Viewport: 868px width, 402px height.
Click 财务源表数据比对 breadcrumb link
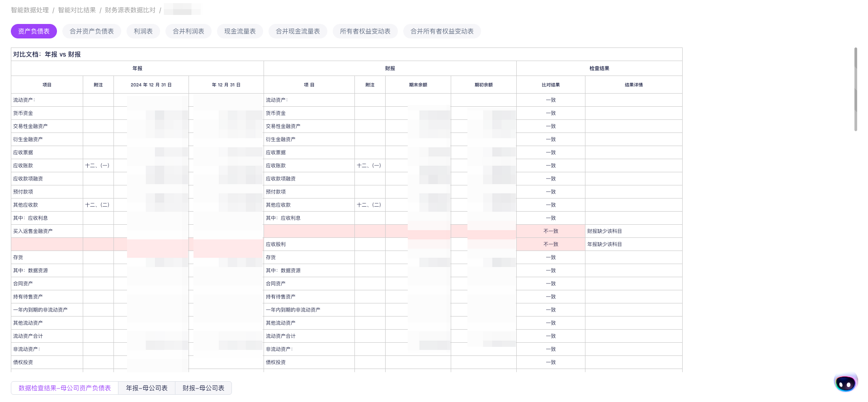(x=130, y=10)
